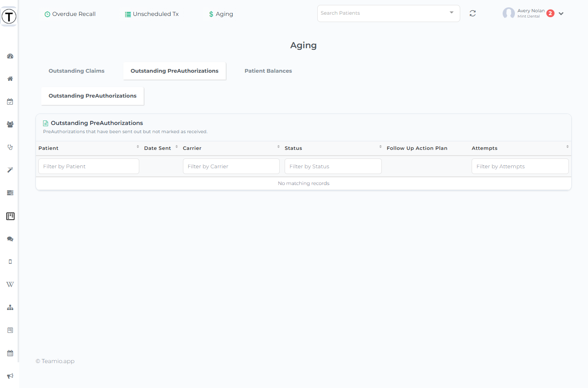Open the Unscheduled Tx link
Viewport: 588px width, 388px height.
click(x=152, y=14)
